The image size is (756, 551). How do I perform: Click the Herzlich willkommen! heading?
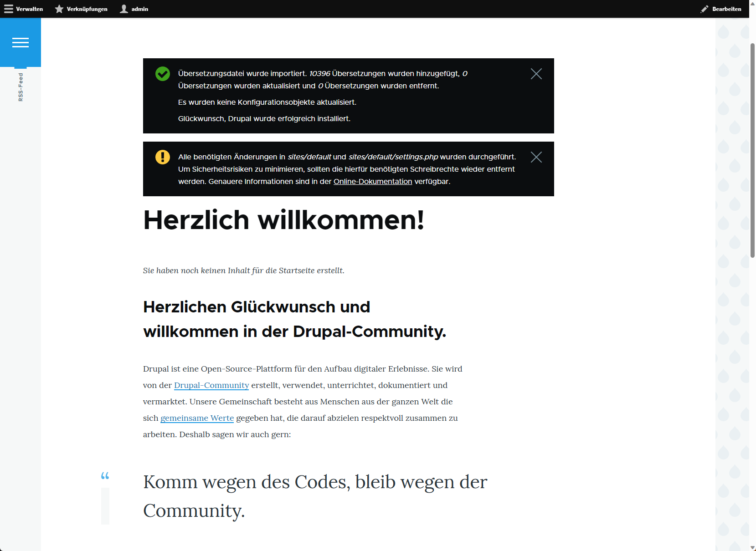[284, 220]
